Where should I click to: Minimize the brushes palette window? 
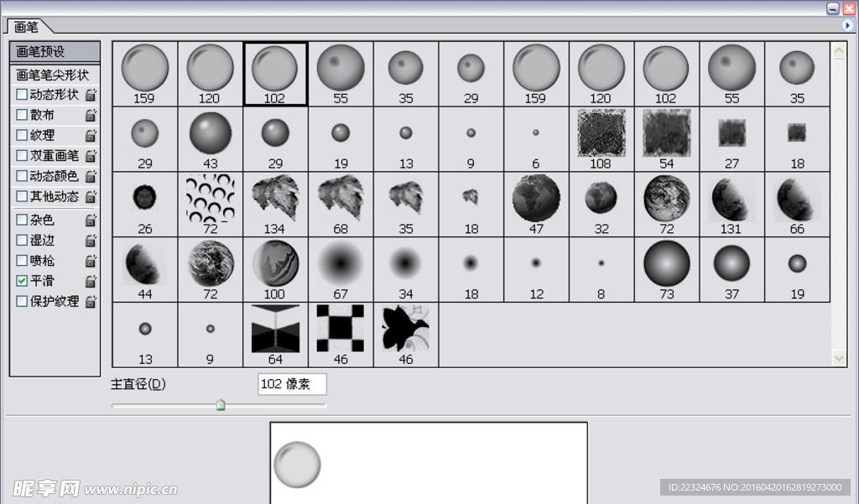coord(833,8)
